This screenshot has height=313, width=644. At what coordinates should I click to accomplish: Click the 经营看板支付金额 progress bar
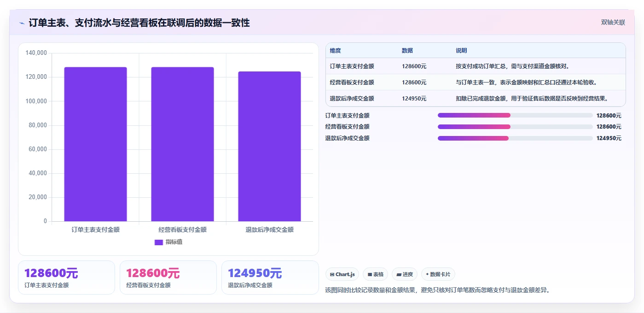point(515,127)
